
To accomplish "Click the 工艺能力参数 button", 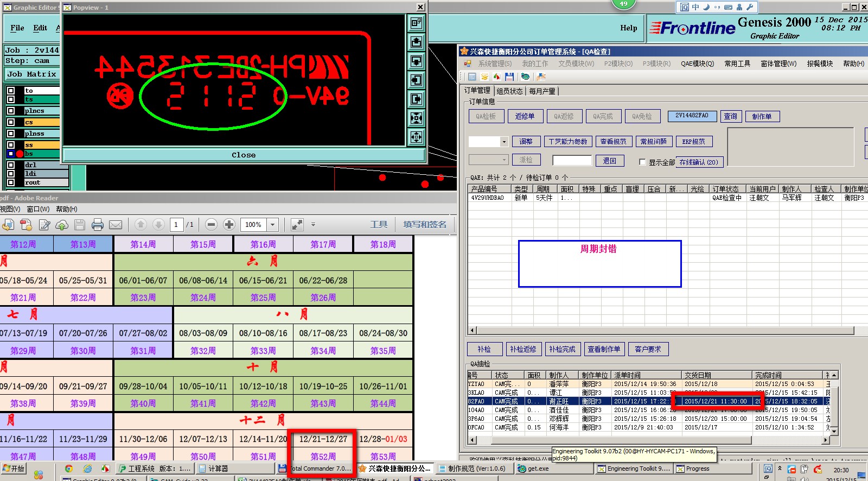I will [x=567, y=142].
